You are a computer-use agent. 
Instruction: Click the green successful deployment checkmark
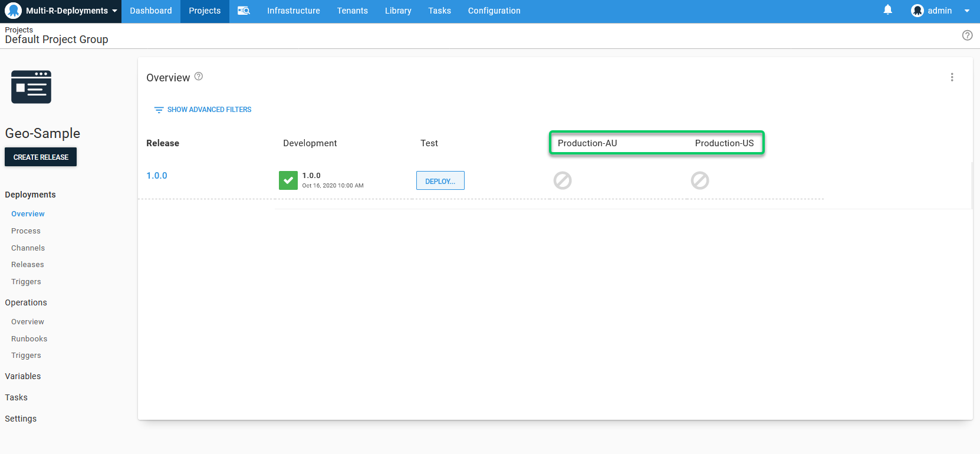coord(288,180)
